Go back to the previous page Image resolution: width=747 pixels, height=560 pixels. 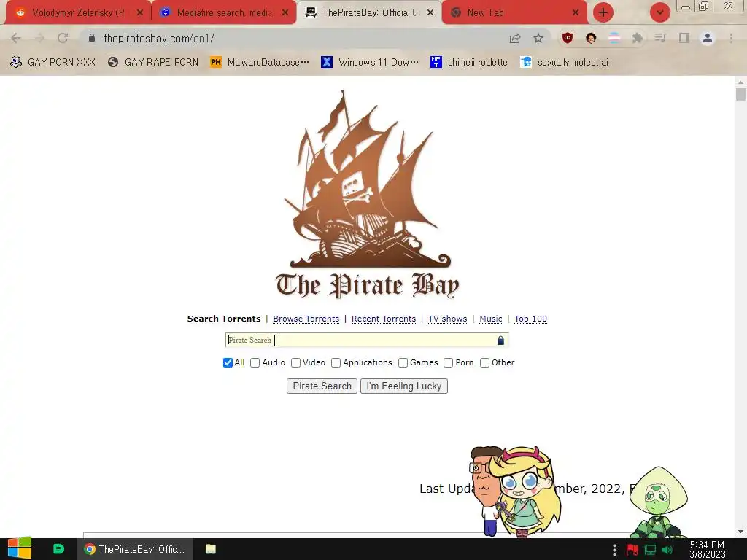click(x=16, y=38)
